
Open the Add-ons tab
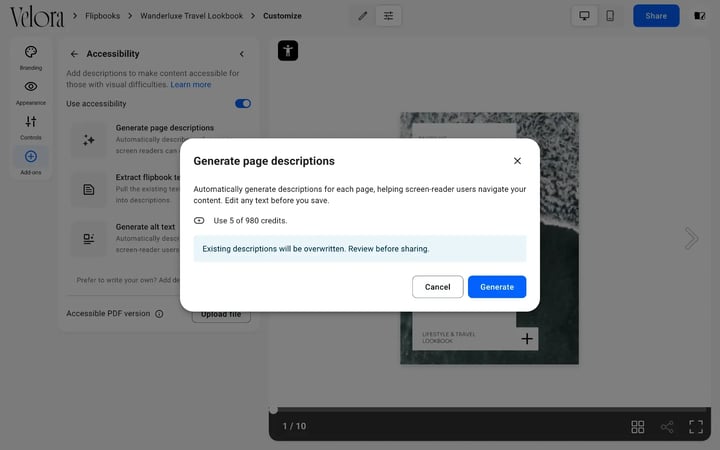(x=31, y=163)
